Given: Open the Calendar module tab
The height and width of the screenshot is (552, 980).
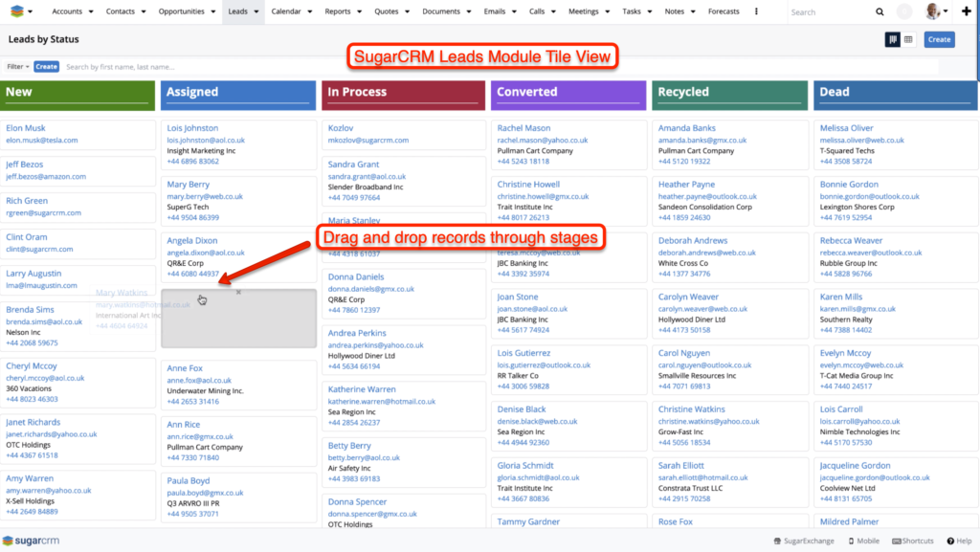Looking at the screenshot, I should click(x=286, y=11).
